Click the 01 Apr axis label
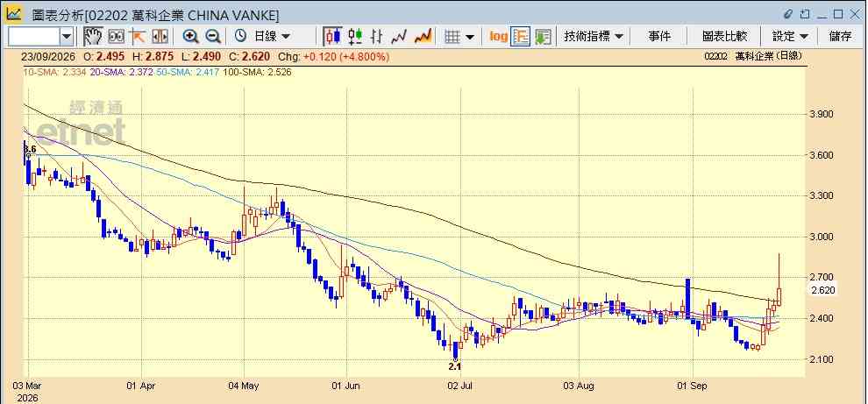 click(x=142, y=386)
